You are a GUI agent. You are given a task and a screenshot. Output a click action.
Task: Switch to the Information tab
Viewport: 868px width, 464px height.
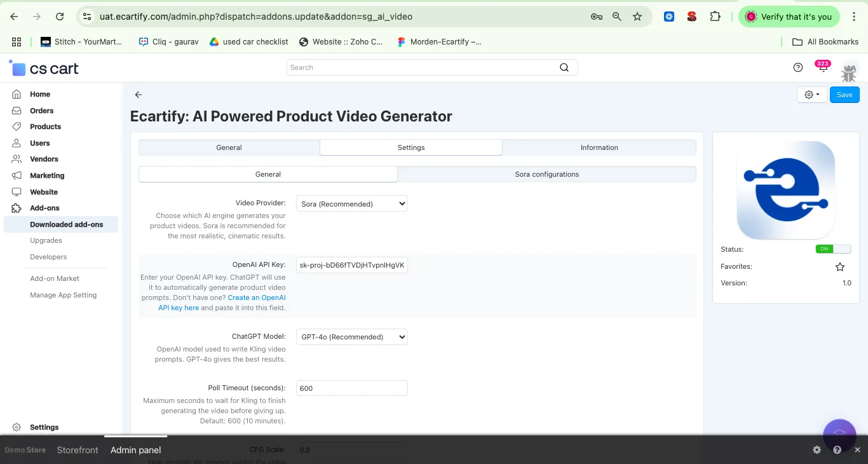599,147
